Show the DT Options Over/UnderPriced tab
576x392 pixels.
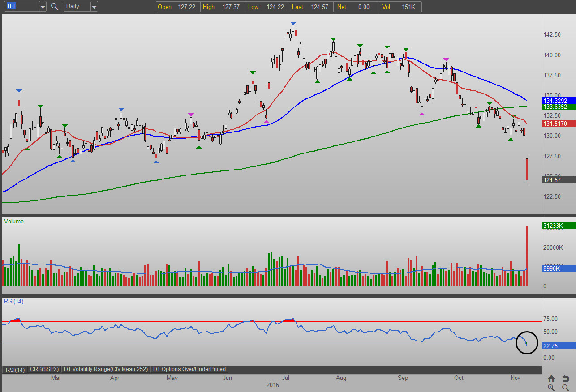[x=189, y=369]
